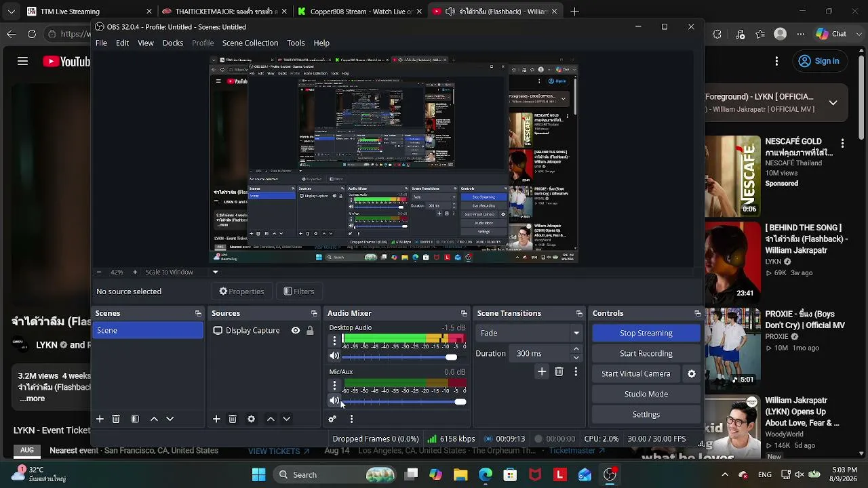Increase transition duration stepper
The image size is (868, 488).
click(576, 349)
